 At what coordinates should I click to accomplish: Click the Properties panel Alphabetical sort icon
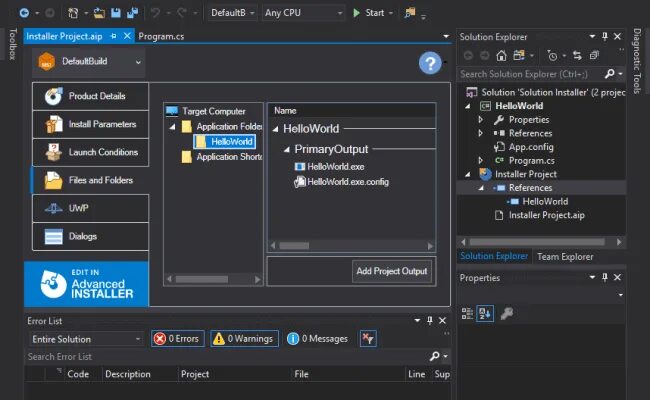[x=485, y=314]
